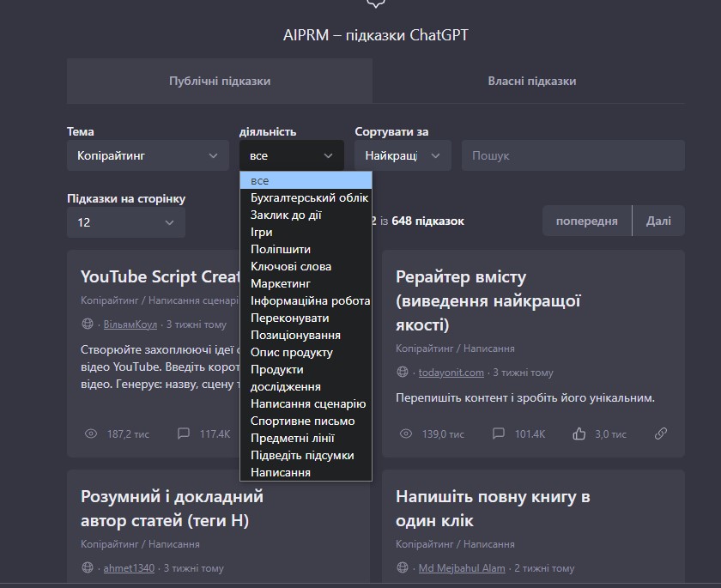
Task: Select Написання option at list bottom
Action: pos(306,472)
